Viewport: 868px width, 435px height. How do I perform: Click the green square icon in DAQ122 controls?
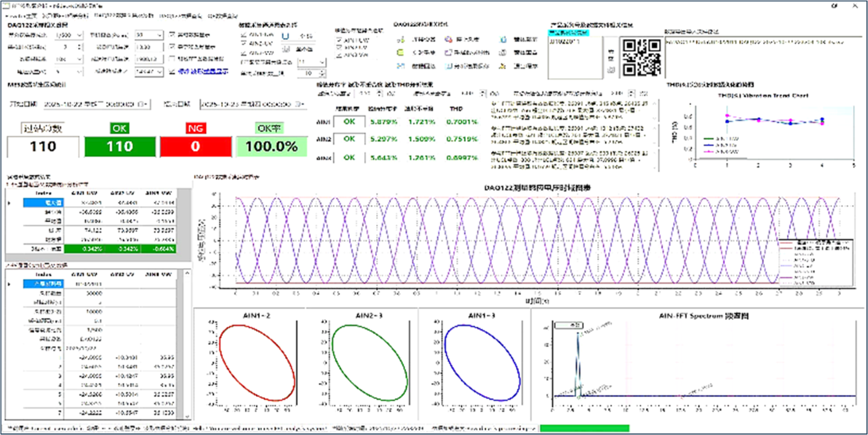400,53
